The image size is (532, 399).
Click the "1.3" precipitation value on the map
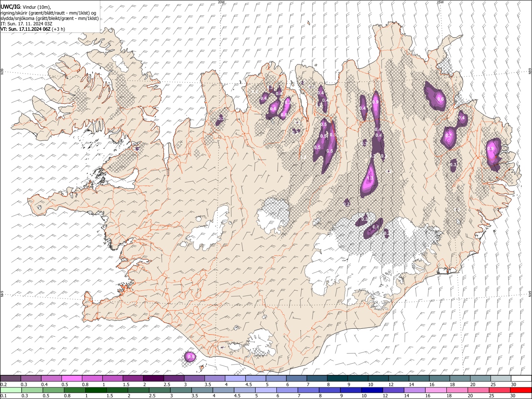pyautogui.click(x=369, y=178)
